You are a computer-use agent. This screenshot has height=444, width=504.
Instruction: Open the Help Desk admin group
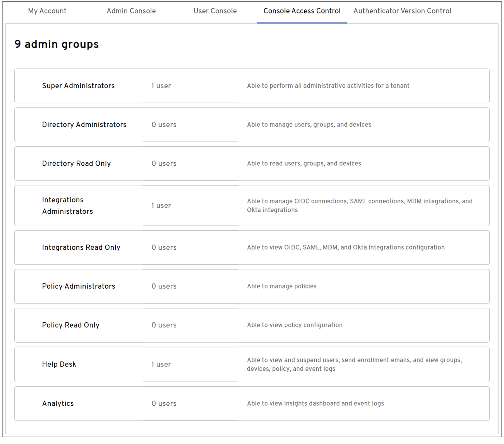coord(59,364)
